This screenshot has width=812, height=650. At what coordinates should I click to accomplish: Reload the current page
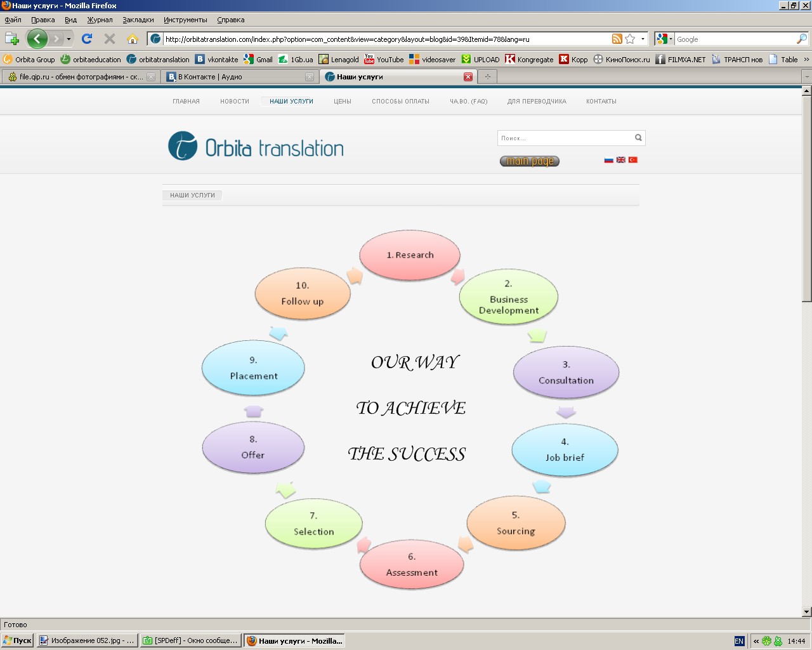point(87,39)
